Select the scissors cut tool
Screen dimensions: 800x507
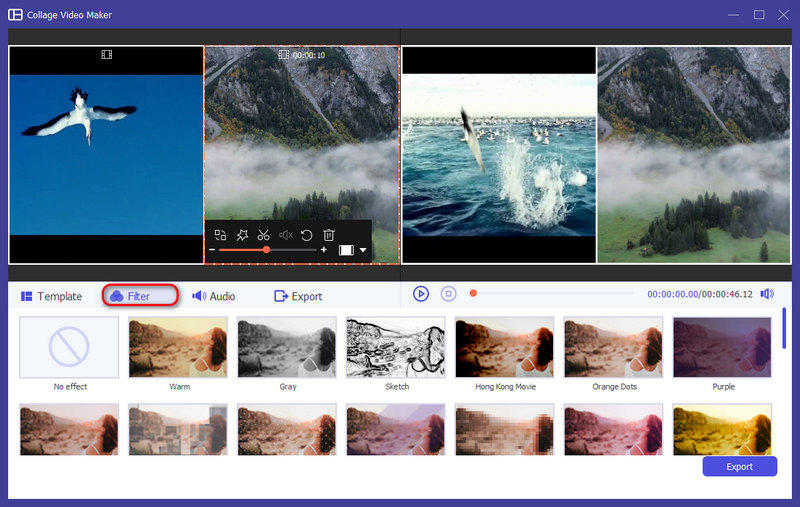point(263,235)
